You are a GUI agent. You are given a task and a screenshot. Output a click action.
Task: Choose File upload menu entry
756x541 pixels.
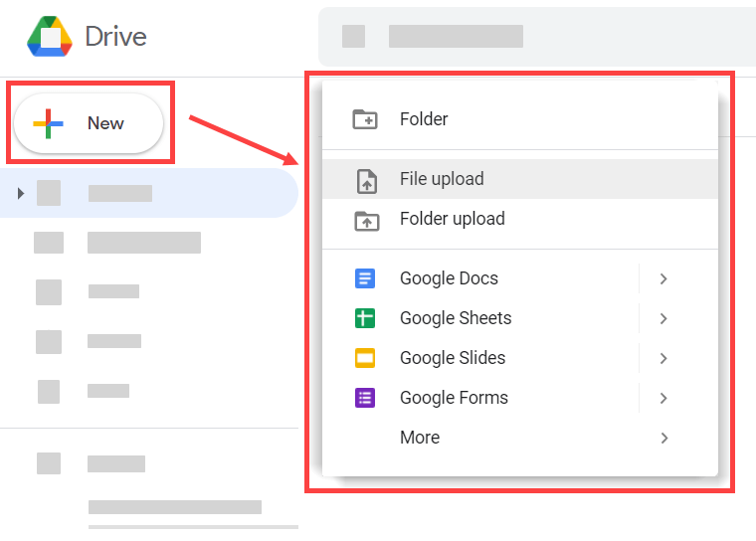click(519, 179)
